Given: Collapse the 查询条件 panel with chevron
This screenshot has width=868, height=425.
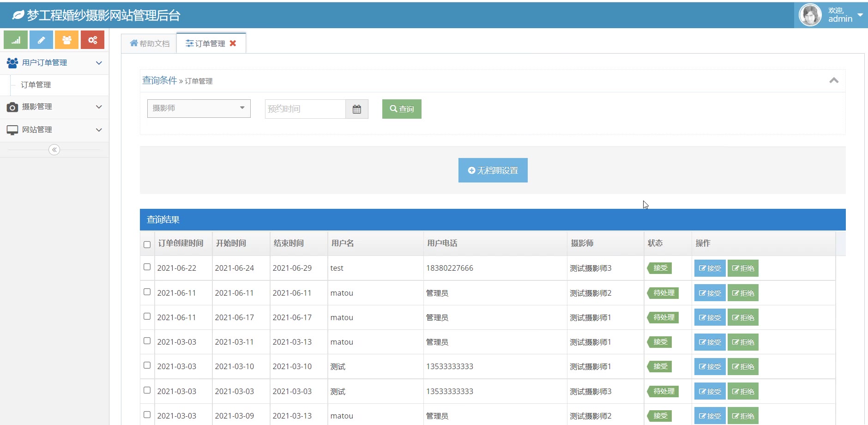Looking at the screenshot, I should pos(833,80).
